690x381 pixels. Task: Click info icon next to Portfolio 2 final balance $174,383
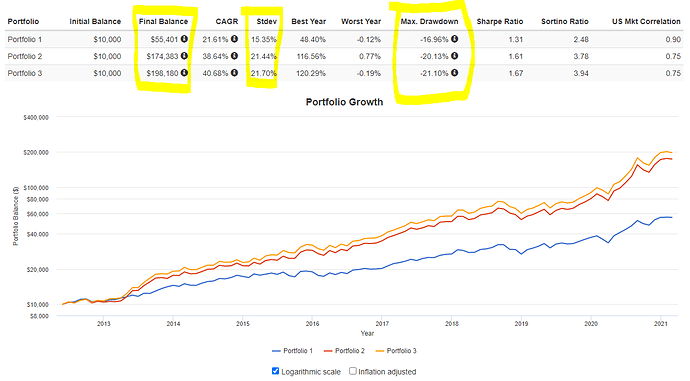(184, 56)
